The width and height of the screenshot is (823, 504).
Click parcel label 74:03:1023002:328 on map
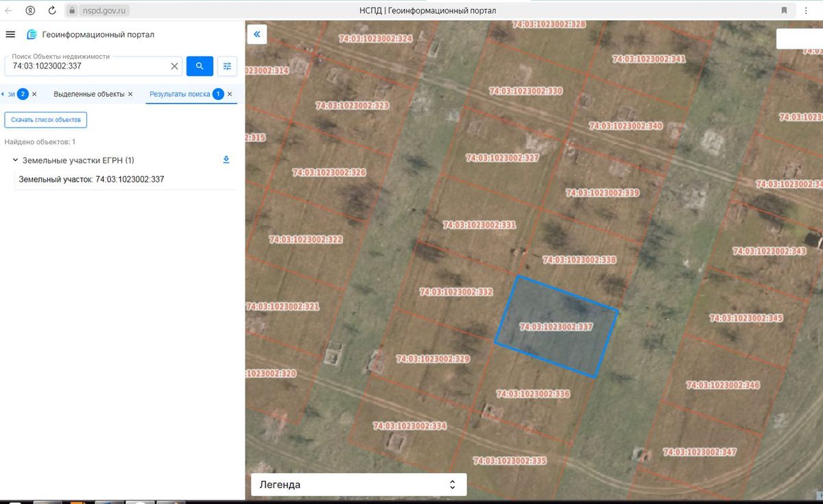(x=549, y=24)
